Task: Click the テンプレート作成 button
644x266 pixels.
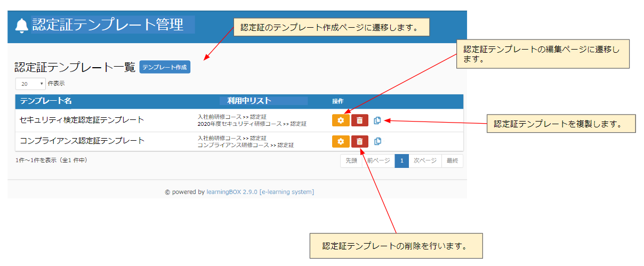Action: [165, 67]
